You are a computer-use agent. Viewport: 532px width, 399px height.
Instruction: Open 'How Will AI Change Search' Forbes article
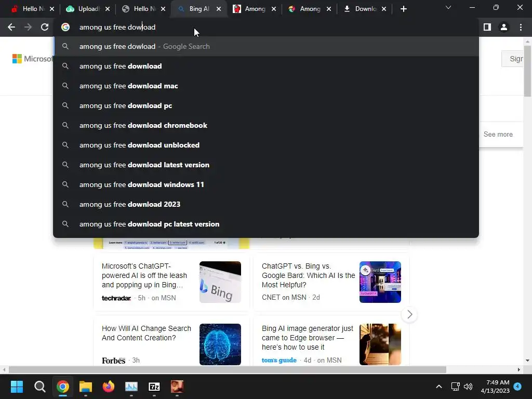point(147,333)
